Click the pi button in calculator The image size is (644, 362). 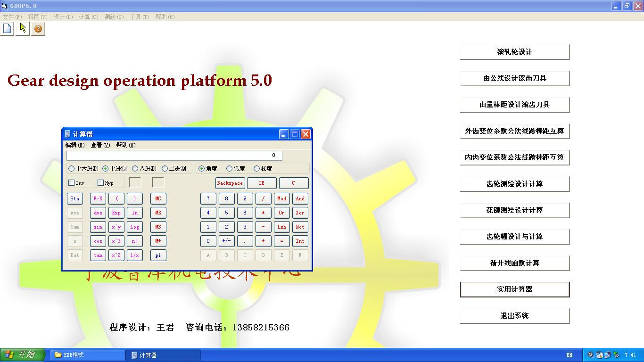(x=158, y=255)
